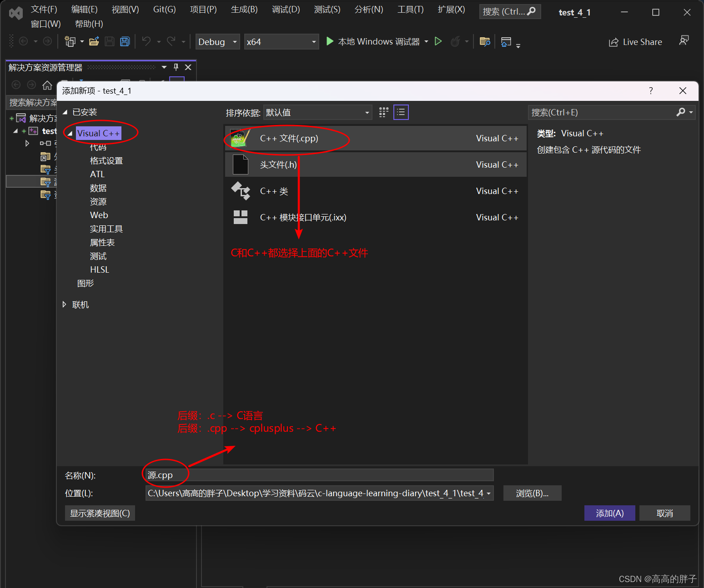Open the debugger target dropdown arrow
Screen dimensions: 704x588
[x=426, y=41]
